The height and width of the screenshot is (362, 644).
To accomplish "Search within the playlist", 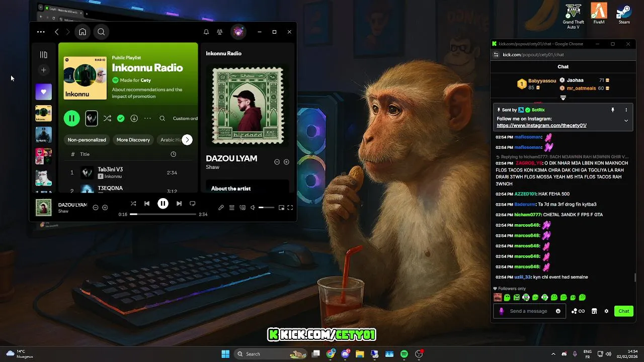I will [x=162, y=118].
